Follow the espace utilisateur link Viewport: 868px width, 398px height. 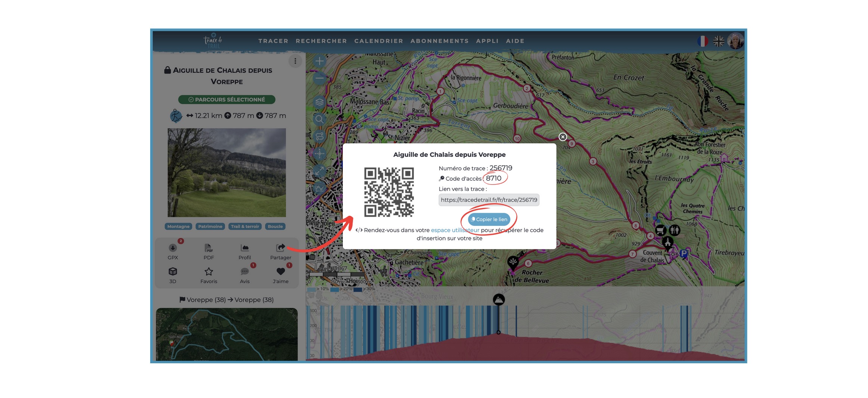pos(455,230)
